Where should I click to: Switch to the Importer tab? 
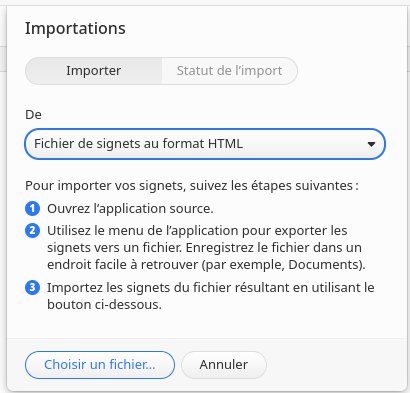pyautogui.click(x=94, y=71)
